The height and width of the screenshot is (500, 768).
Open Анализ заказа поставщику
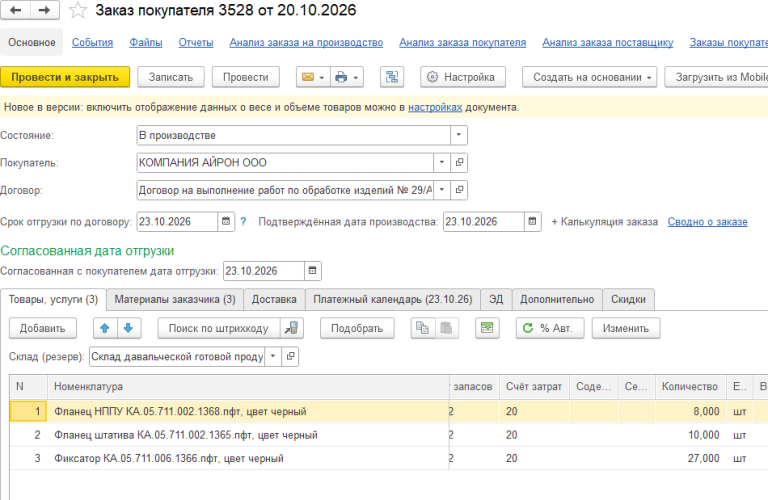coord(607,43)
